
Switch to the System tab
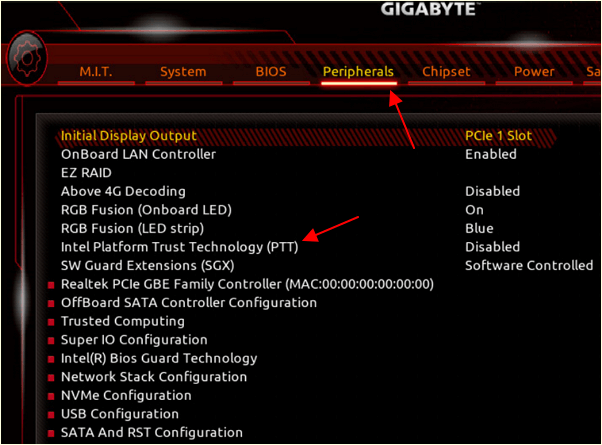pos(183,72)
